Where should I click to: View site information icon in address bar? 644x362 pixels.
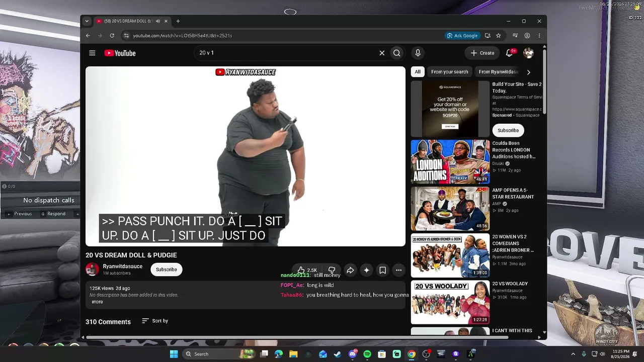coord(126,36)
